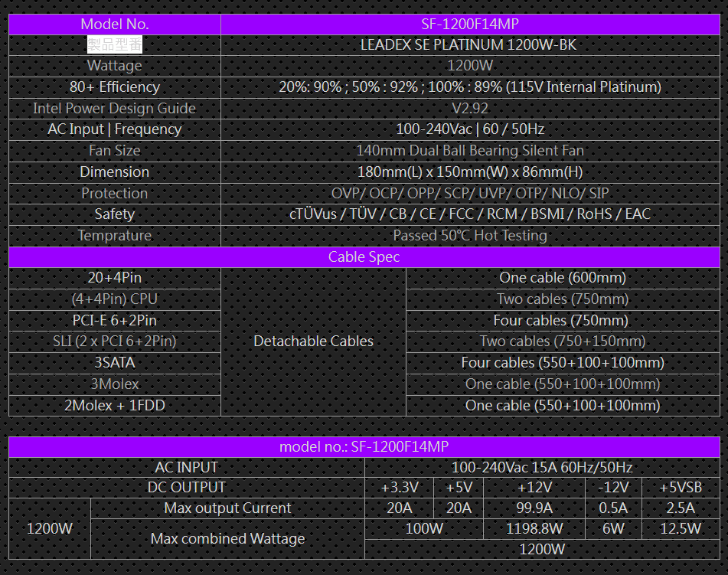The image size is (728, 575).
Task: Click the 'SLI (2 x PCI 6+2Pin)' label
Action: (x=114, y=341)
